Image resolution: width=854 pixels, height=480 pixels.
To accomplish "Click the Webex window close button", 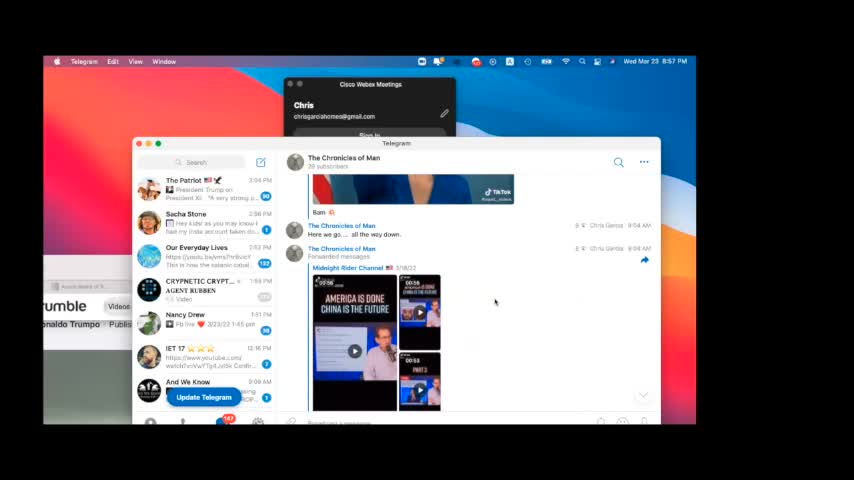I will (x=290, y=84).
